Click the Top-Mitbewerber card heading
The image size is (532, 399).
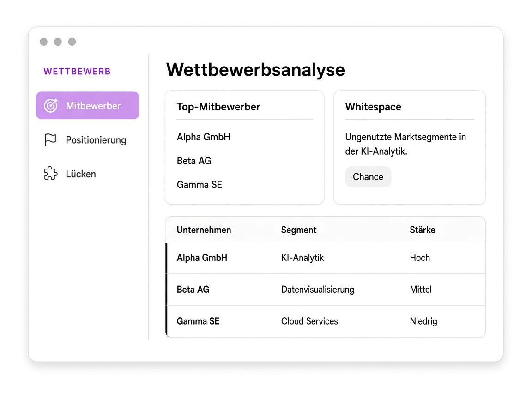coord(218,107)
